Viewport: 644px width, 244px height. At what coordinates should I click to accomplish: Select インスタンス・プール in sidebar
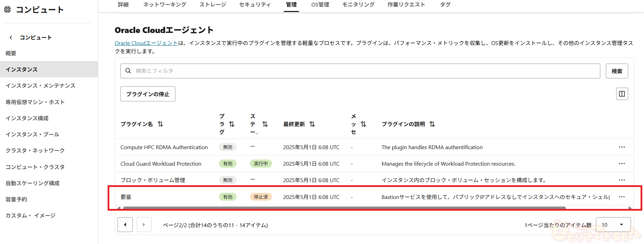(x=33, y=134)
